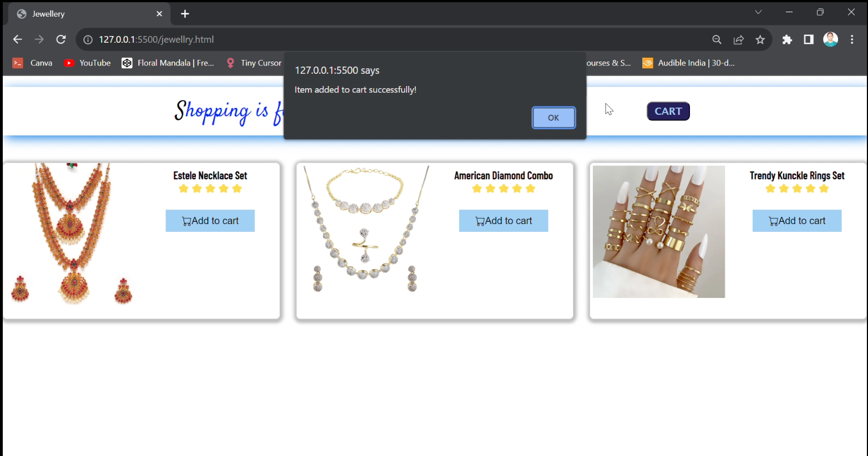Screen dimensions: 868x456
Task: Click the fifth star for Estele Necklace Set
Action: (237, 189)
